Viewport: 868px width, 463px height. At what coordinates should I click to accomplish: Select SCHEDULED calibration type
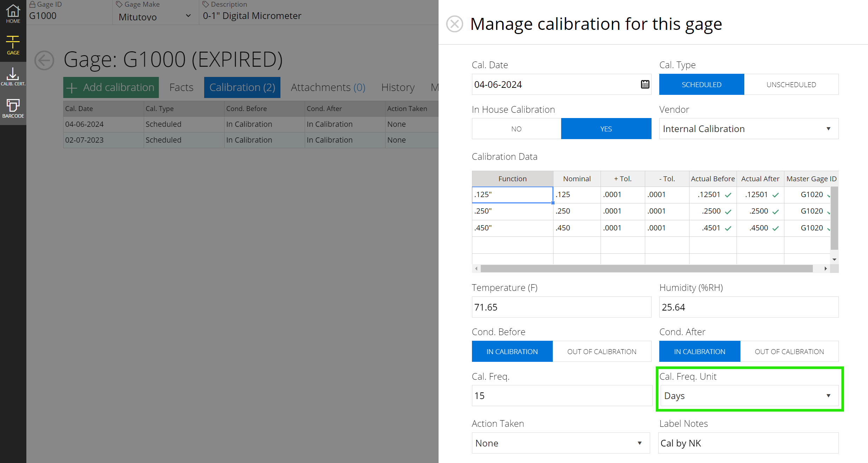[x=701, y=84]
